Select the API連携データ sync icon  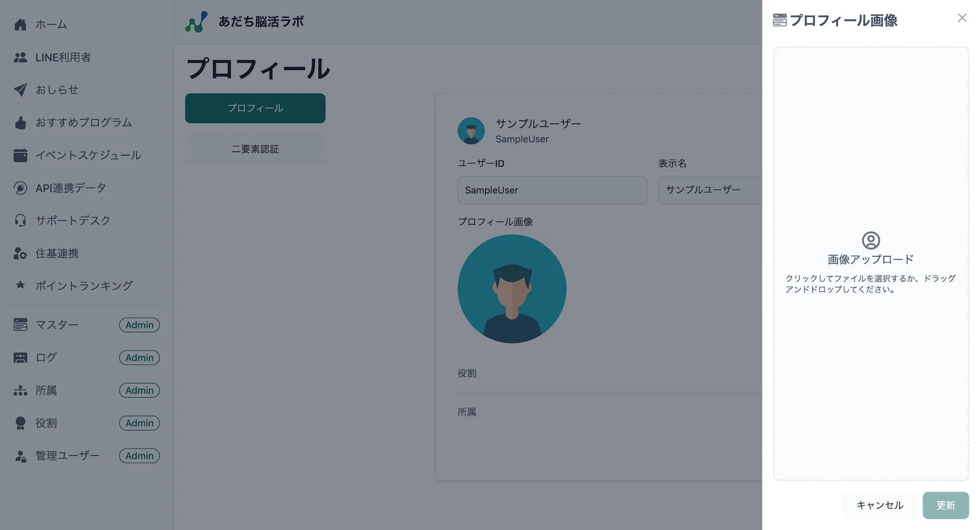click(x=21, y=188)
